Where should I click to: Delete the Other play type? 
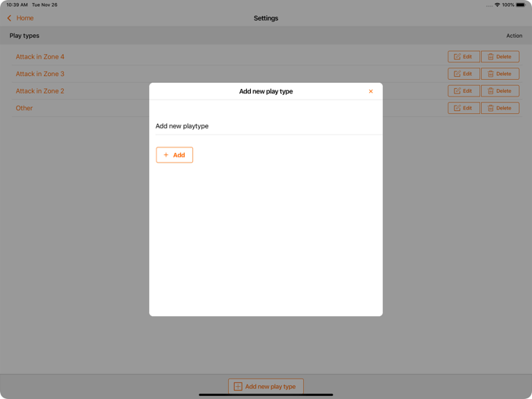pos(500,108)
